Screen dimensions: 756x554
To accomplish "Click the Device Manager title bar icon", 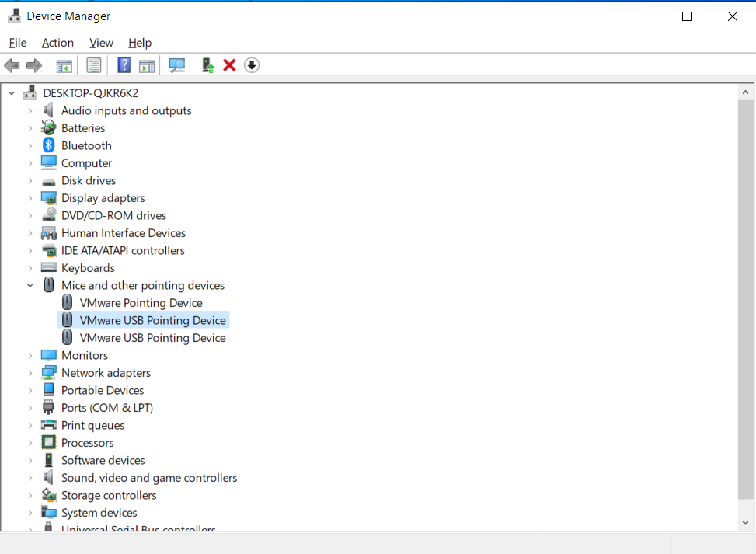I will coord(15,16).
